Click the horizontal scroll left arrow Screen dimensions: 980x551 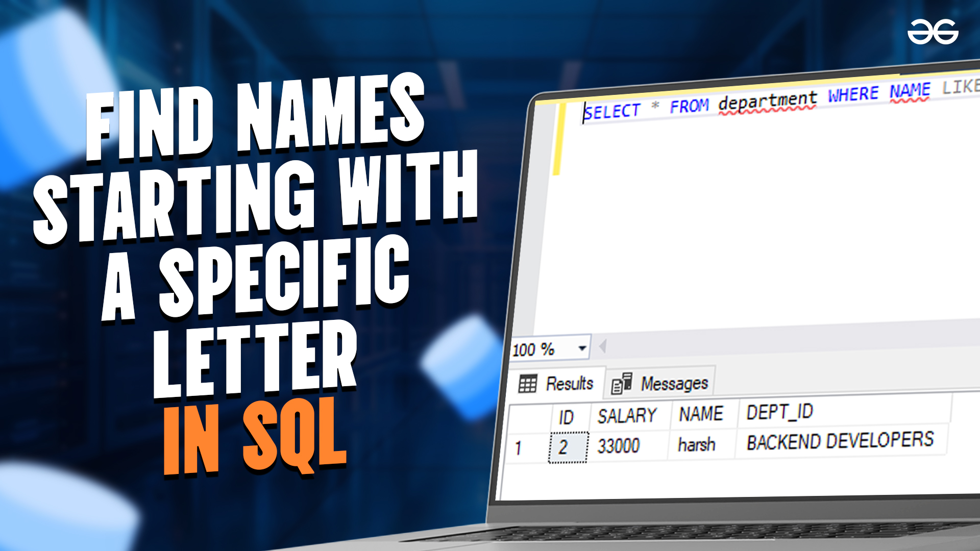[x=603, y=347]
